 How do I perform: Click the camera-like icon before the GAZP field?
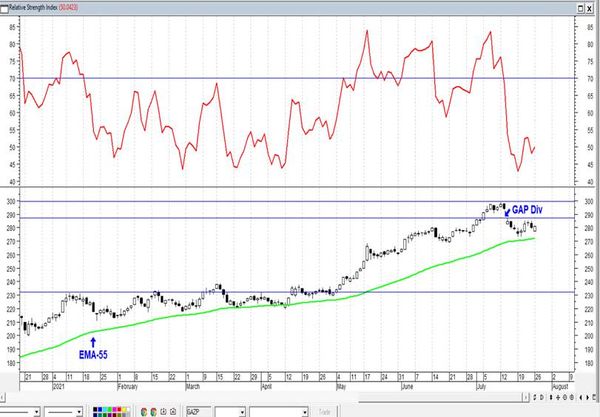coord(173,412)
